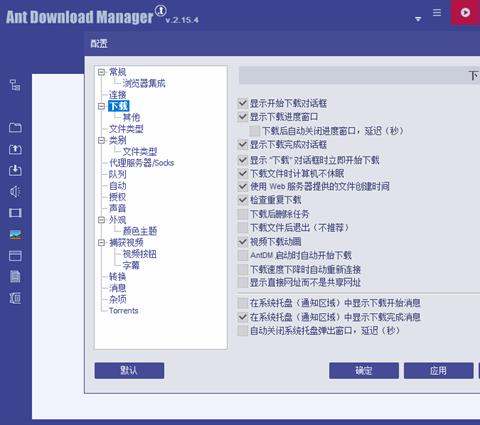
Task: Toggle 显示下载完成对话框 checkbox
Action: [243, 145]
